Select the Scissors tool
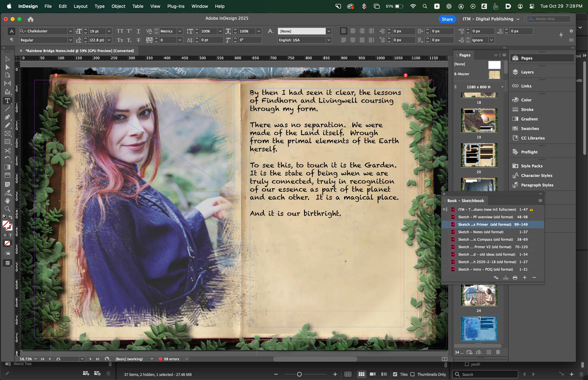 coord(7,151)
